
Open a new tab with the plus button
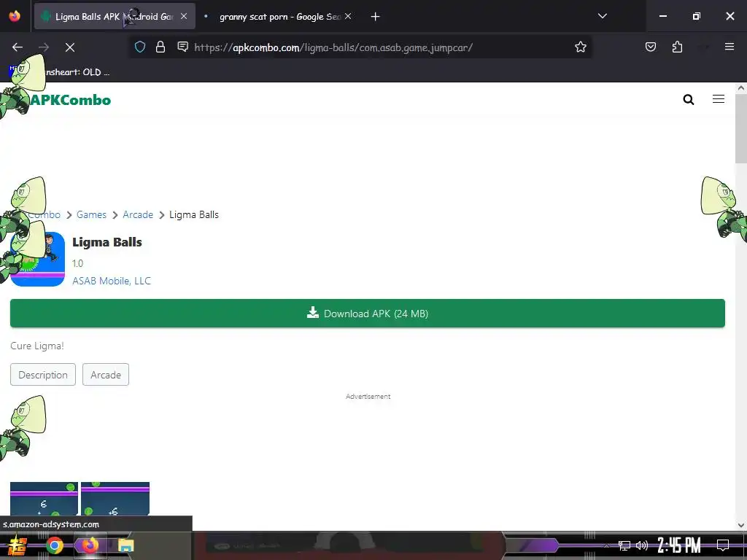[x=375, y=17]
